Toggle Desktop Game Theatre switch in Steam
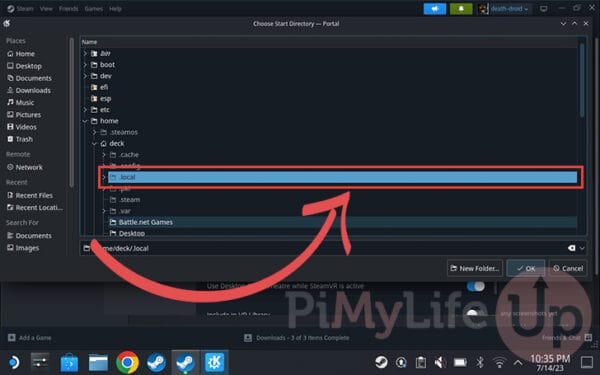This screenshot has height=375, width=600. [x=476, y=286]
